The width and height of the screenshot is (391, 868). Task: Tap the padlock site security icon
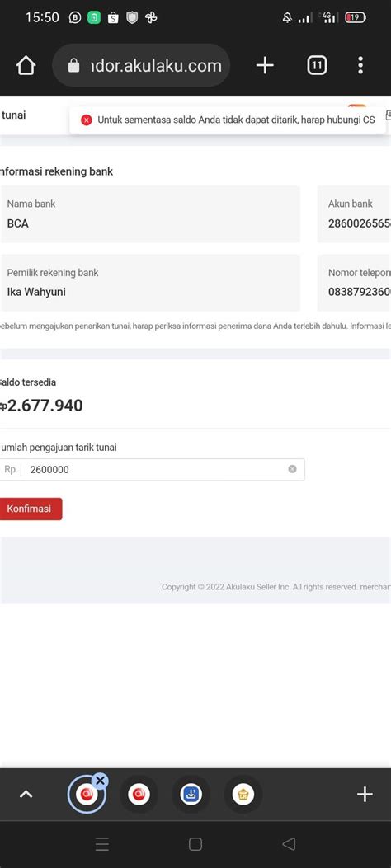(x=73, y=66)
